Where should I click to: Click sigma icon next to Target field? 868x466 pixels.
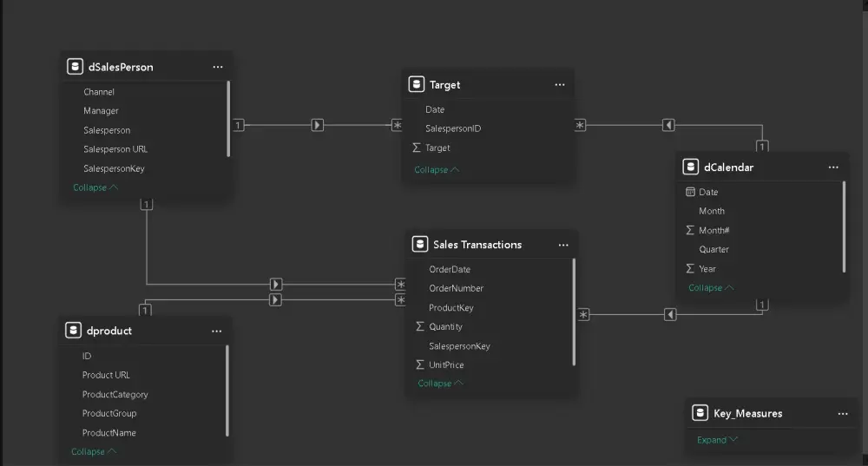(417, 148)
